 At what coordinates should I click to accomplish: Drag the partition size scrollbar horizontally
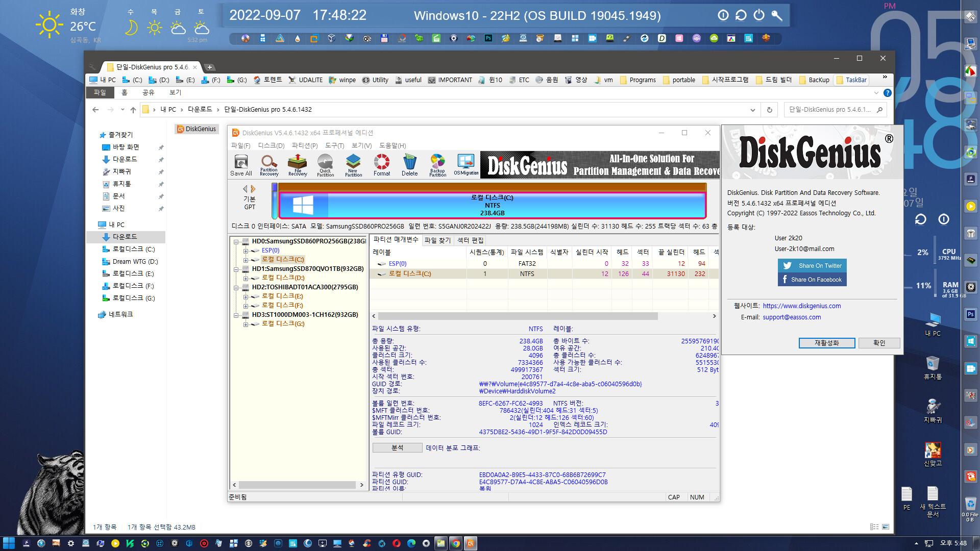(545, 317)
